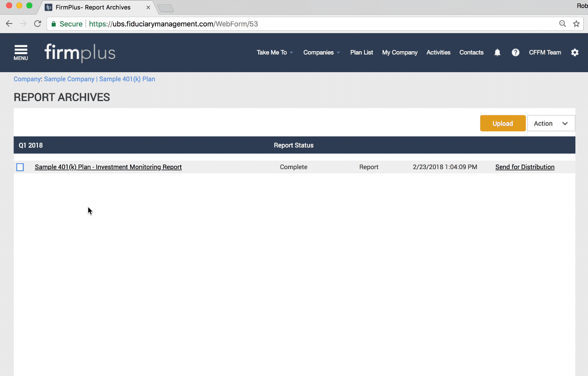
Task: Click the Company breadcrumb label
Action: (27, 79)
